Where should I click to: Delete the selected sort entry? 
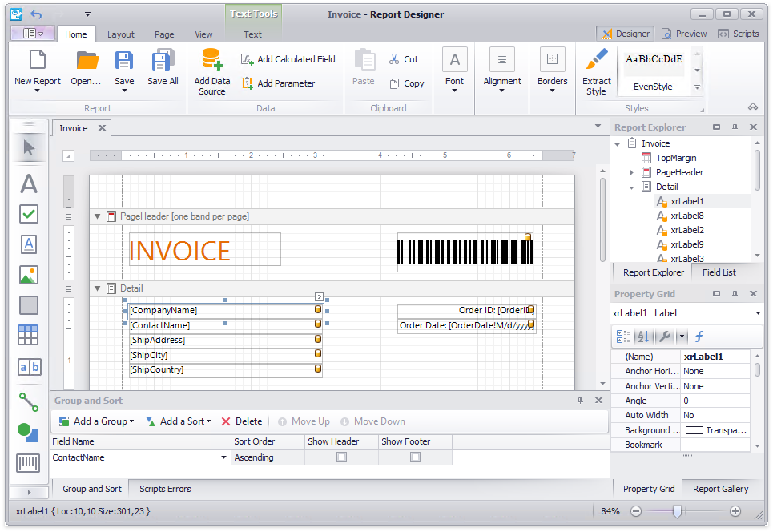click(x=242, y=421)
